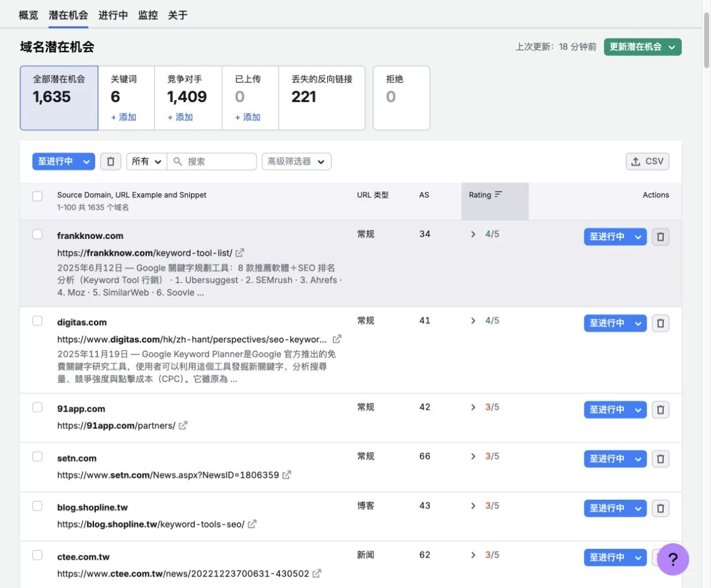The height and width of the screenshot is (588, 711).
Task: Expand the frankknow.com rating details chevron
Action: 473,234
